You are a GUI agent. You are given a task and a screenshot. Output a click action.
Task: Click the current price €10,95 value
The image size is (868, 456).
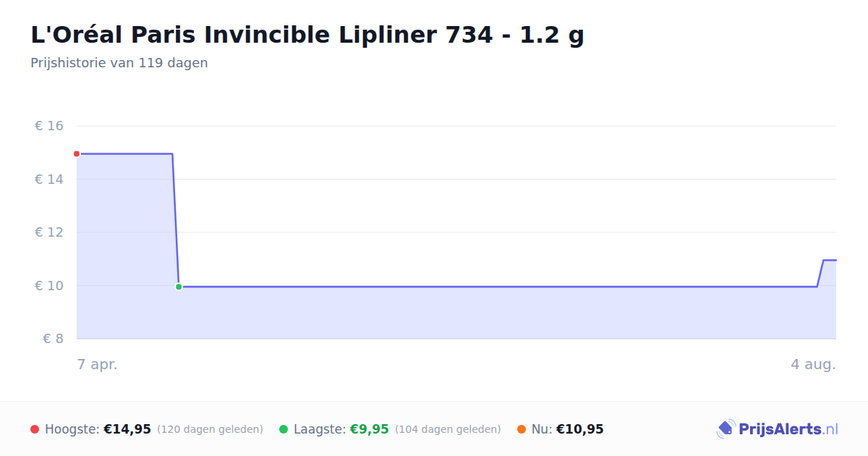(x=580, y=429)
